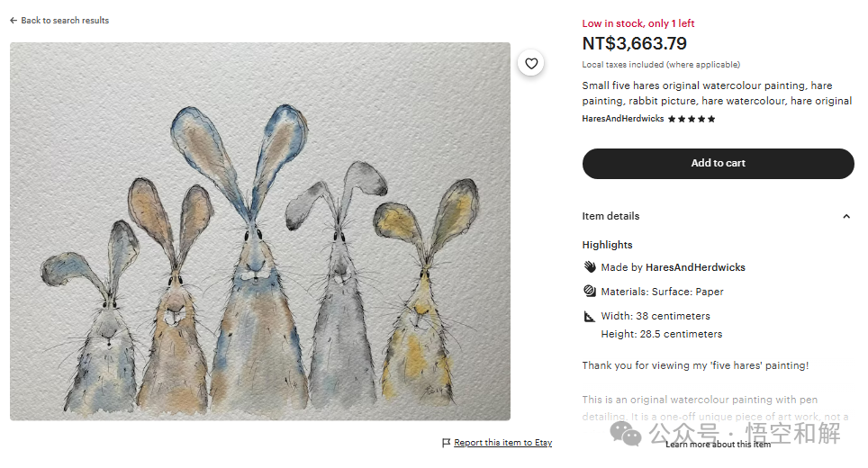Click the 'Small five hares' product title
This screenshot has height=468, width=868.
(x=717, y=94)
